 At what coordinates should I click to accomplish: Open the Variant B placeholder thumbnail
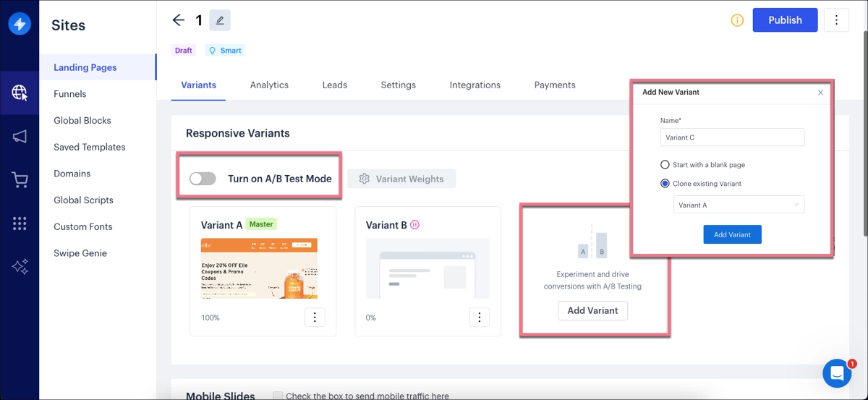click(427, 268)
